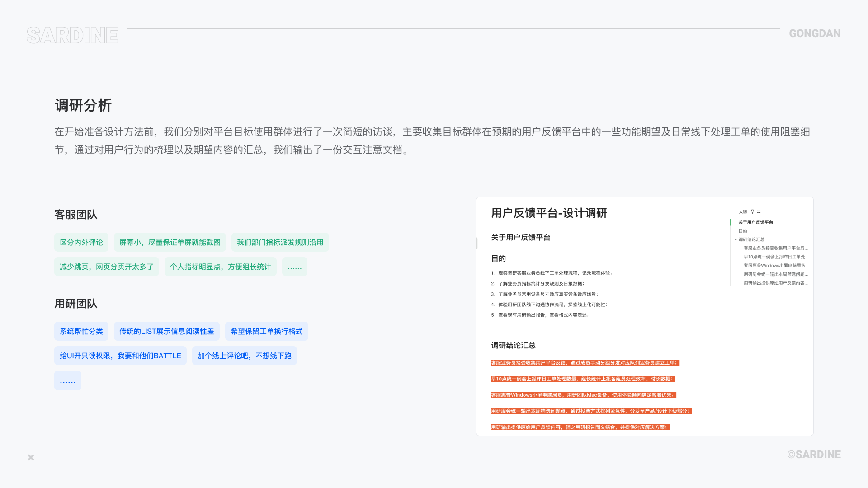Click the 给UI开只读权限，我要和他们BATTLE tag

pos(120,356)
